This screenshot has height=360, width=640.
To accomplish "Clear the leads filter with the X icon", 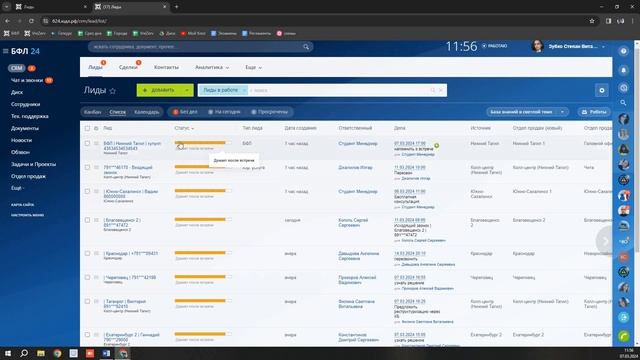I will pyautogui.click(x=441, y=90).
